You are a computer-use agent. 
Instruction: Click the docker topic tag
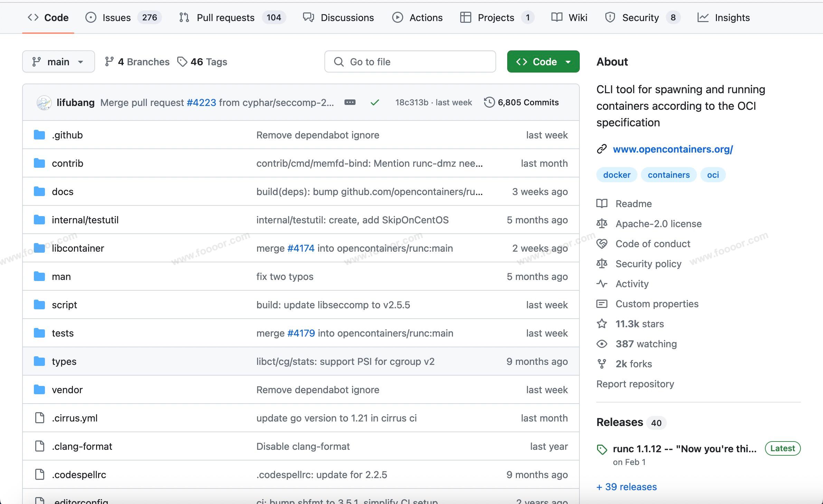pos(617,175)
